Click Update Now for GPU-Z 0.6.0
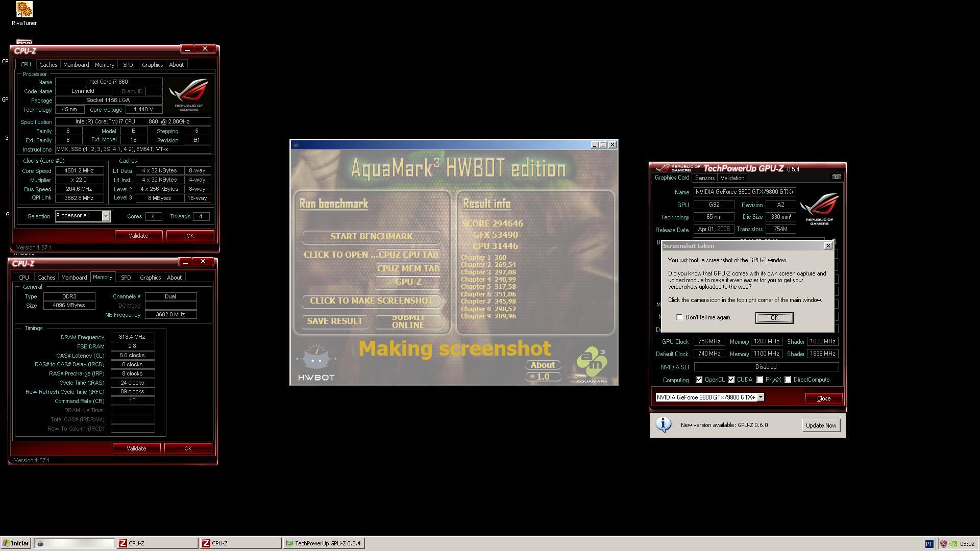 [x=821, y=425]
